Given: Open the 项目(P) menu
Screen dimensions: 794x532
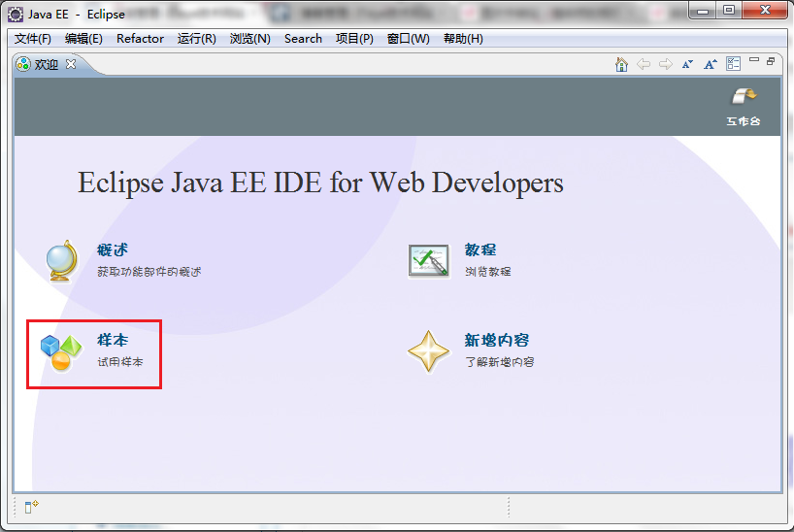Looking at the screenshot, I should click(x=354, y=39).
